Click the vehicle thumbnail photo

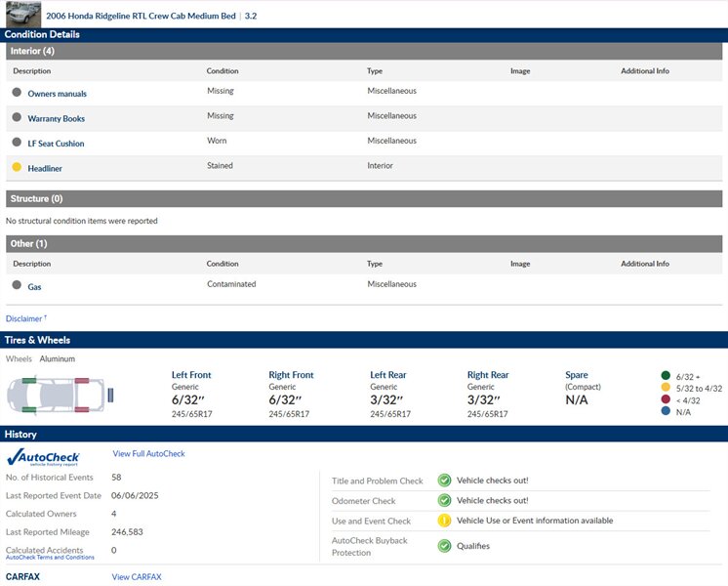(x=22, y=14)
